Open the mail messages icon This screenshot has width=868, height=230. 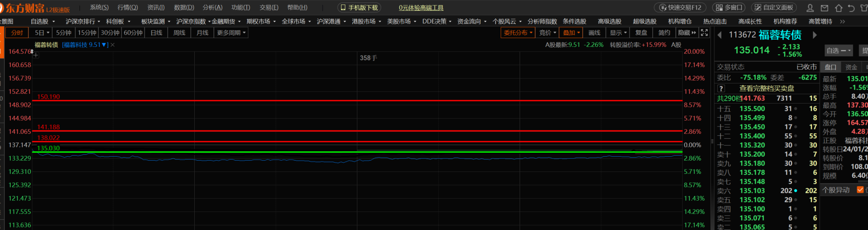click(x=825, y=8)
